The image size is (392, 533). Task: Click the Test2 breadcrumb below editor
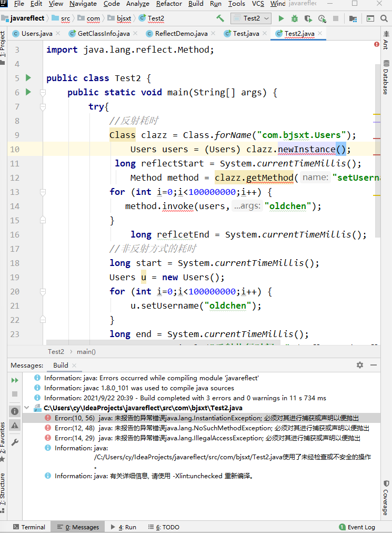[56, 351]
